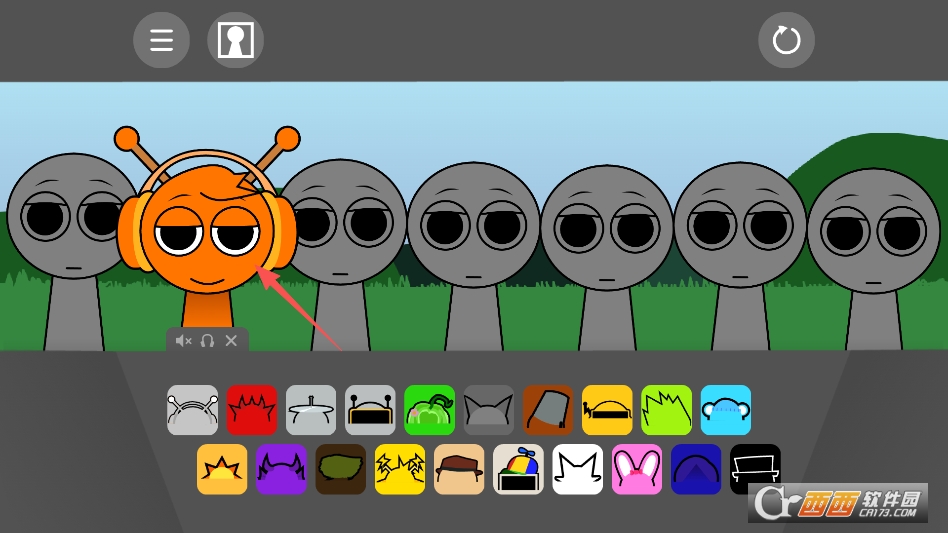Screen dimensions: 948x533
Task: Select the red spiky hair icon
Action: [251, 410]
